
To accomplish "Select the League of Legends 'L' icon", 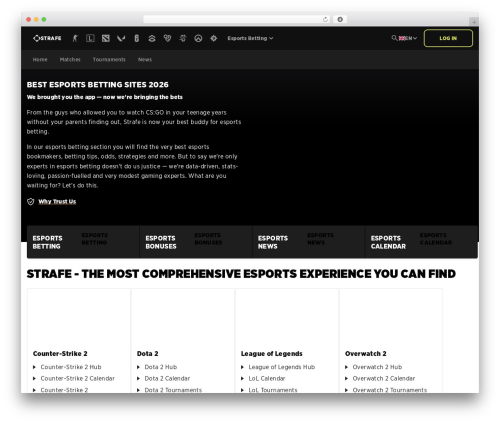I will [90, 38].
